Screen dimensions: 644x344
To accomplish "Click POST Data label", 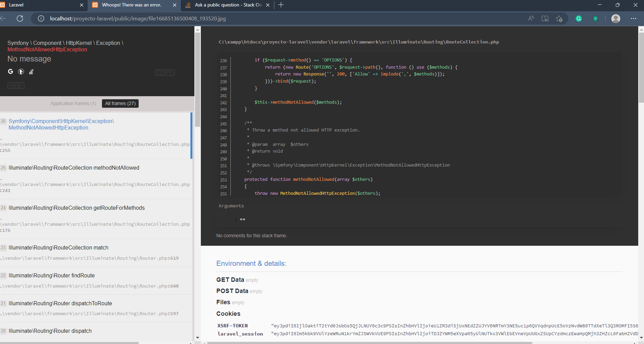I will (232, 291).
